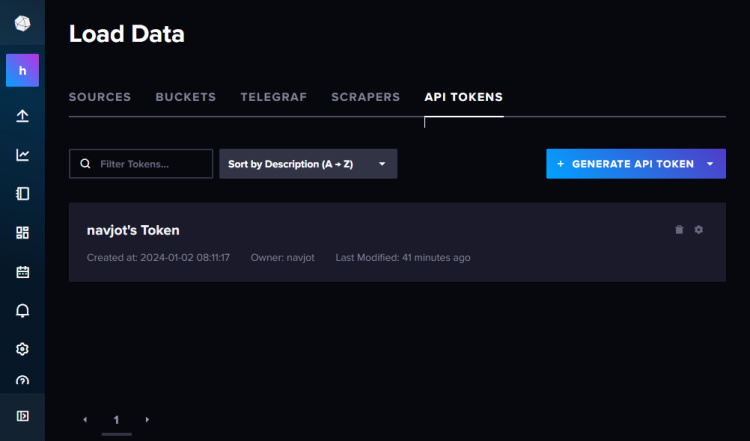This screenshot has height=441, width=750.
Task: Open Dashboards grid icon in sidebar
Action: click(22, 233)
